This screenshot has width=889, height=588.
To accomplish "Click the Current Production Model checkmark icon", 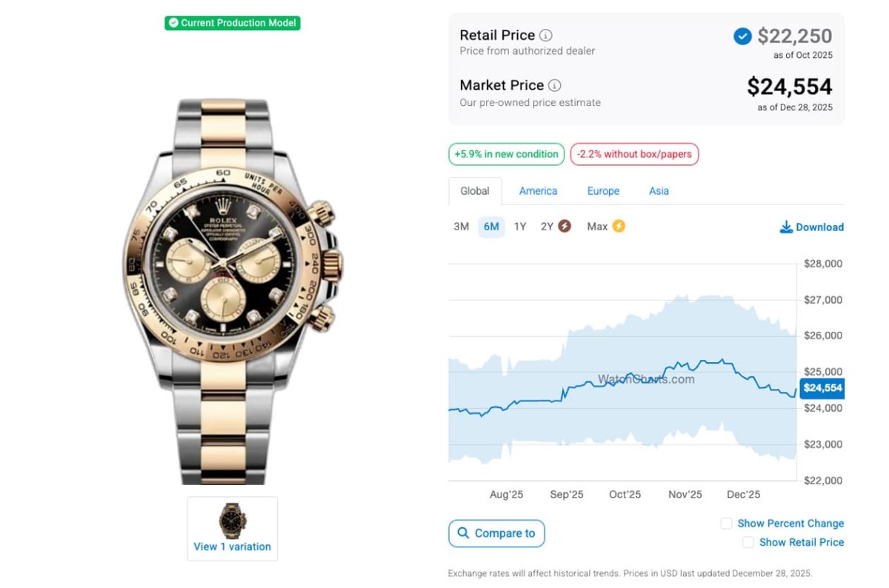I will pos(173,23).
